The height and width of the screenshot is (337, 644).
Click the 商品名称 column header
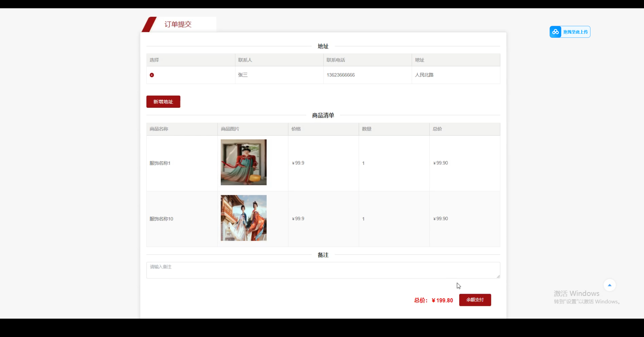point(159,129)
